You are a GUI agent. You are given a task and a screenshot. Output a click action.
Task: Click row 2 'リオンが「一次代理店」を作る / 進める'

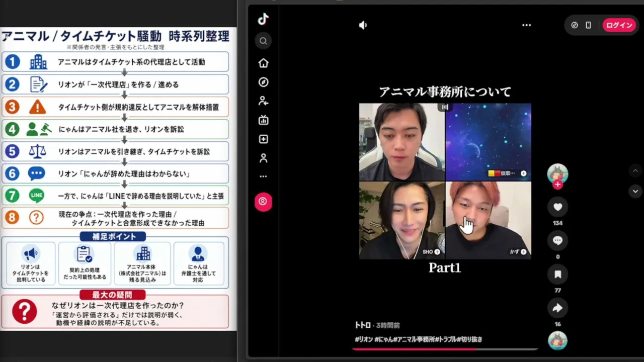115,84
